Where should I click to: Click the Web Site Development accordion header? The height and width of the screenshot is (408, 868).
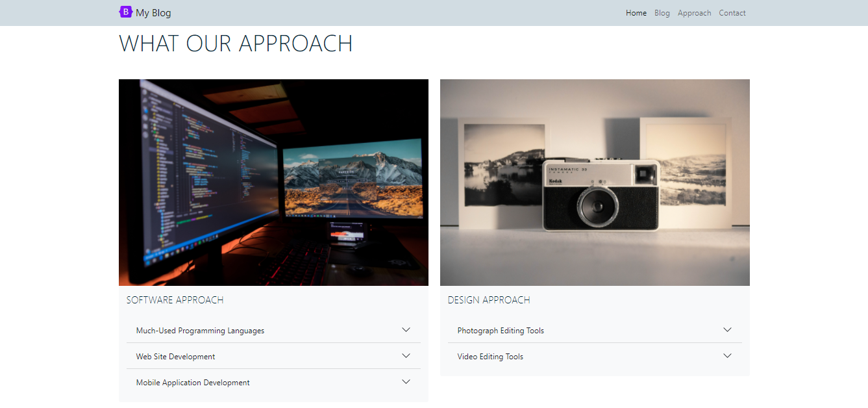coord(175,356)
